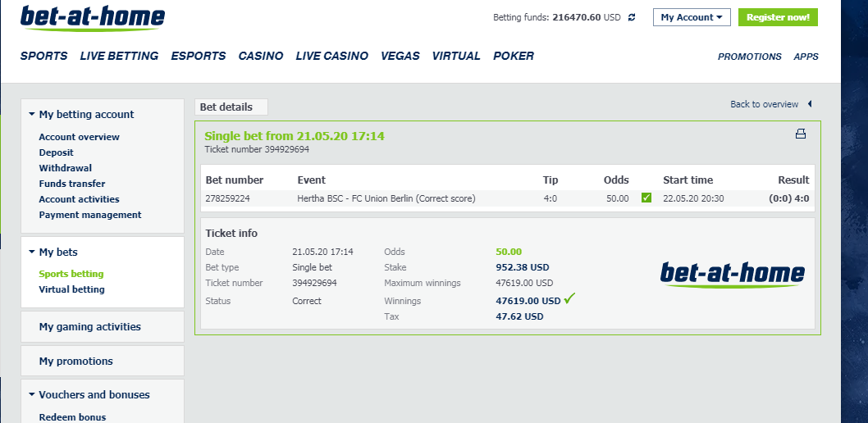Click ticket number 394929694 under the heading
The image size is (868, 423).
point(287,149)
